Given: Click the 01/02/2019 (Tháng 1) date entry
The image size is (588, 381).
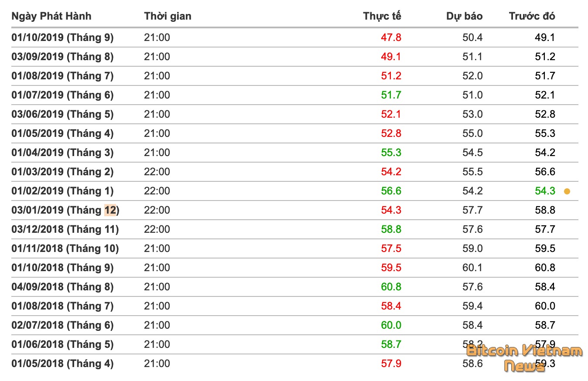Looking at the screenshot, I should 62,191.
